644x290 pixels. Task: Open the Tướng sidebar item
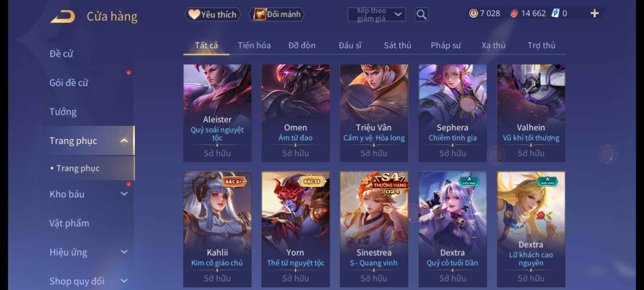click(x=63, y=112)
